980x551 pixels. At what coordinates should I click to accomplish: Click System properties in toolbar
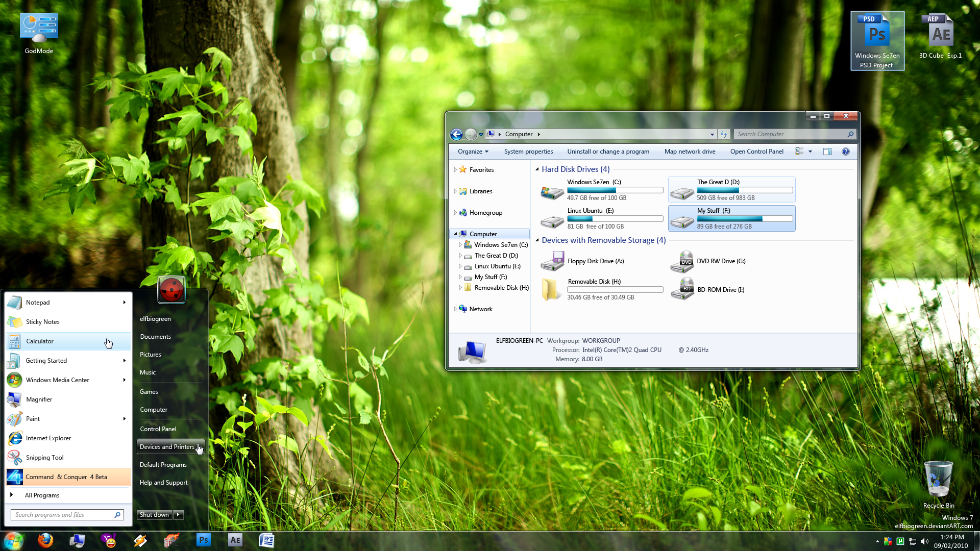528,152
